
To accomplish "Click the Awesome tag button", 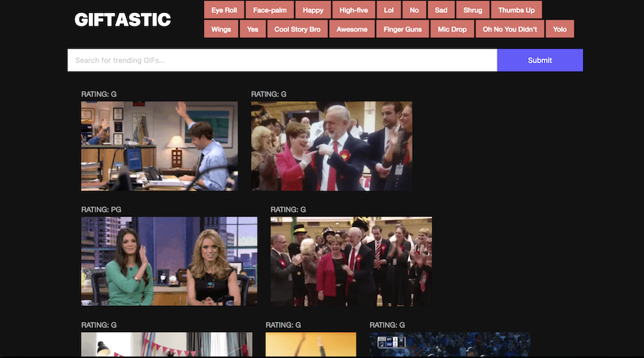I will pyautogui.click(x=352, y=29).
